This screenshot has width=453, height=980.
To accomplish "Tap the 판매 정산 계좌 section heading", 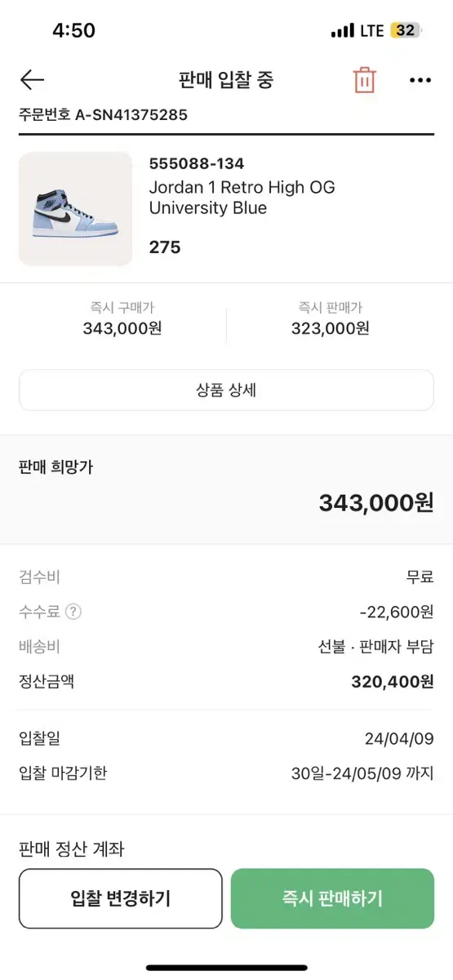I will point(71,849).
